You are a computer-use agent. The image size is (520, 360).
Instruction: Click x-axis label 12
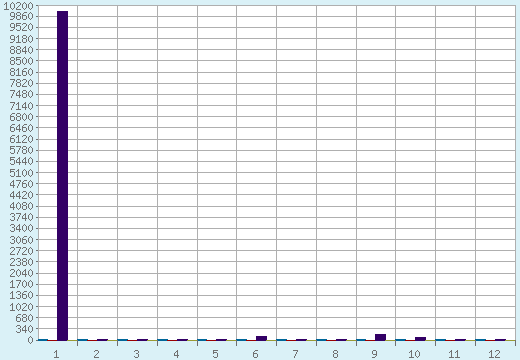click(x=494, y=354)
